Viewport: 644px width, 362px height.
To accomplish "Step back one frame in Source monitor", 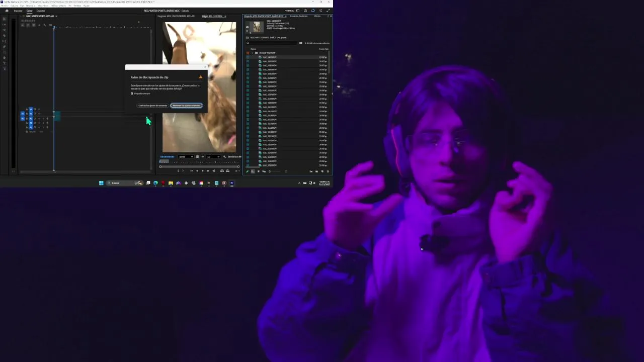I will 197,171.
